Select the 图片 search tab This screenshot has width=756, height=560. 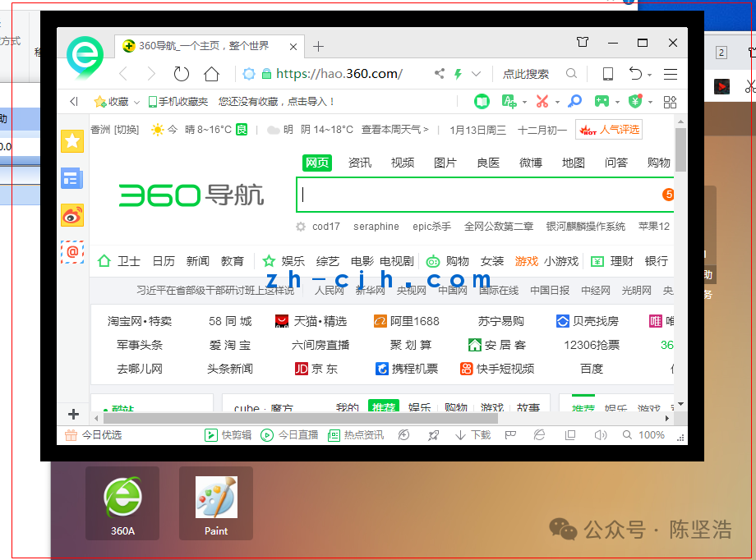pos(445,163)
